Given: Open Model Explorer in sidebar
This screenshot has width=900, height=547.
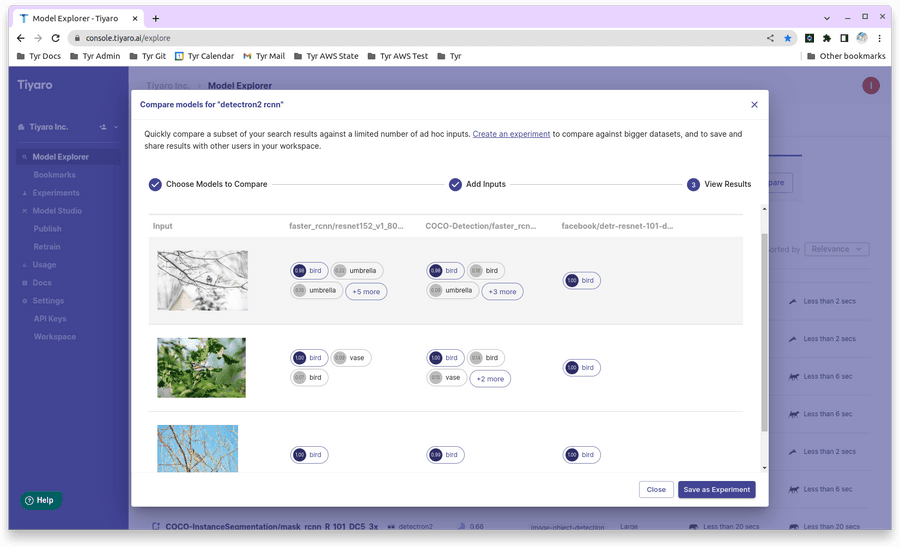Looking at the screenshot, I should (x=68, y=157).
